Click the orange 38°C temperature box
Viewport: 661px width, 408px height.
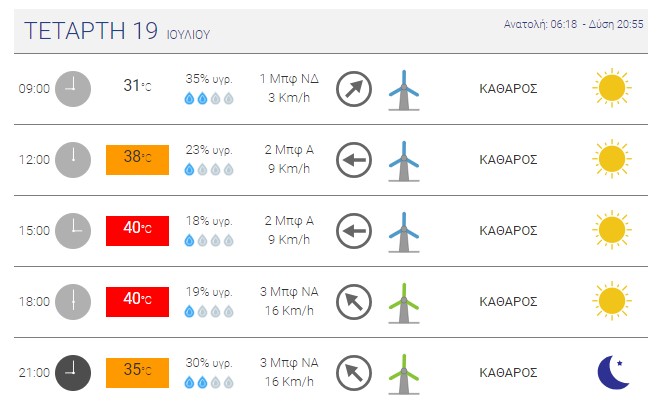(137, 160)
